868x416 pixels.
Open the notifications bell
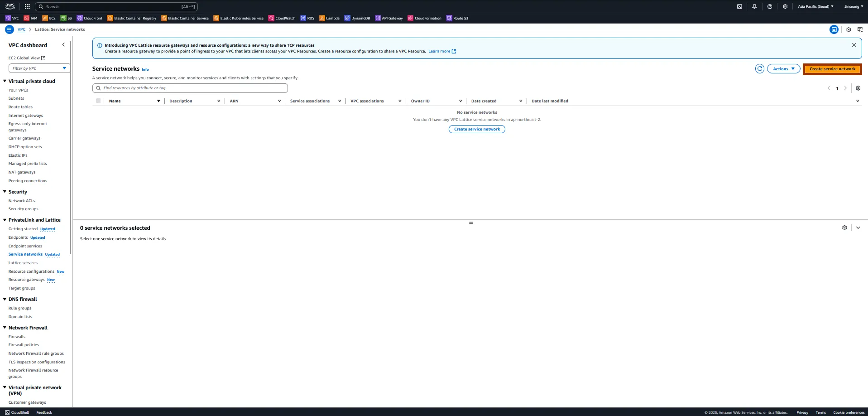754,7
